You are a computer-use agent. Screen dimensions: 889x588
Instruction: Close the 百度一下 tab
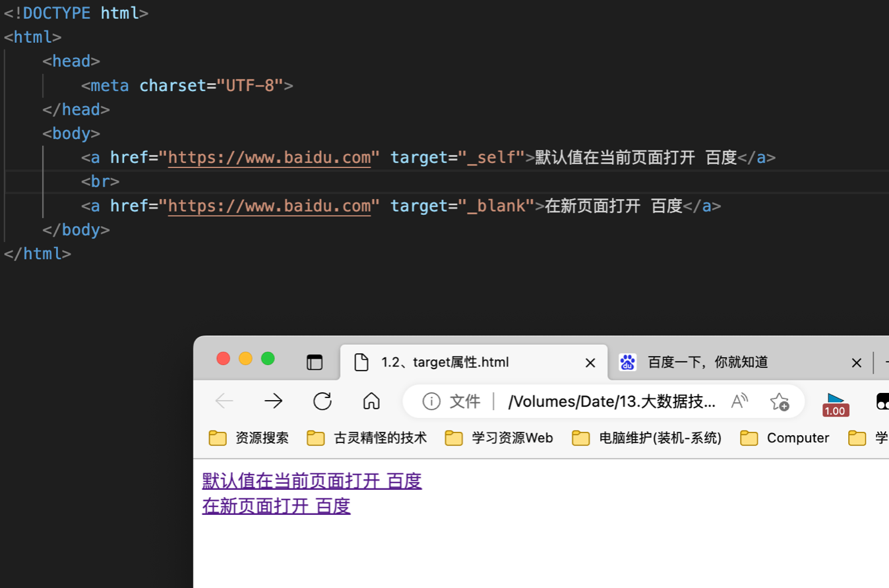point(856,363)
